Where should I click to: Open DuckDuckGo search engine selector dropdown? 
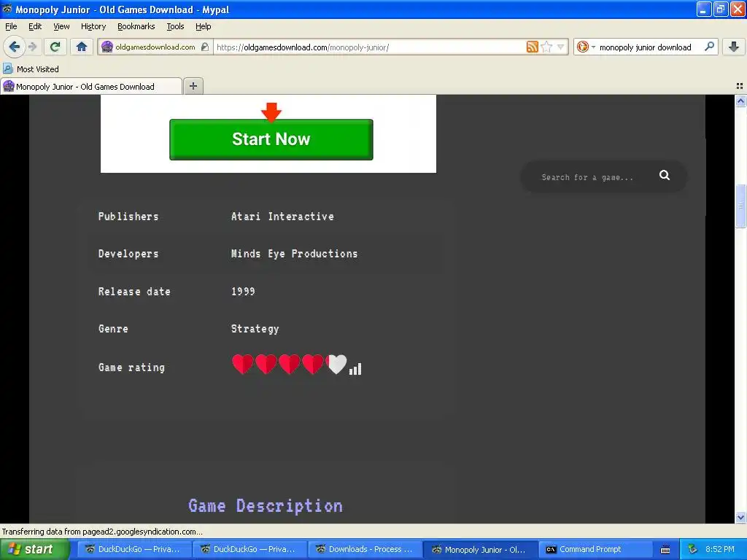coord(586,47)
